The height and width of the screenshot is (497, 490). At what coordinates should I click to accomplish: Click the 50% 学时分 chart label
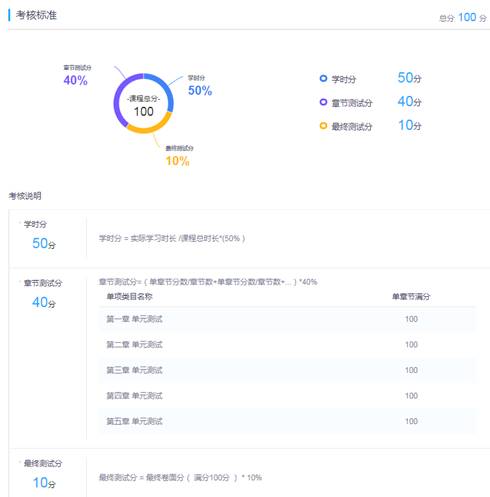(200, 86)
